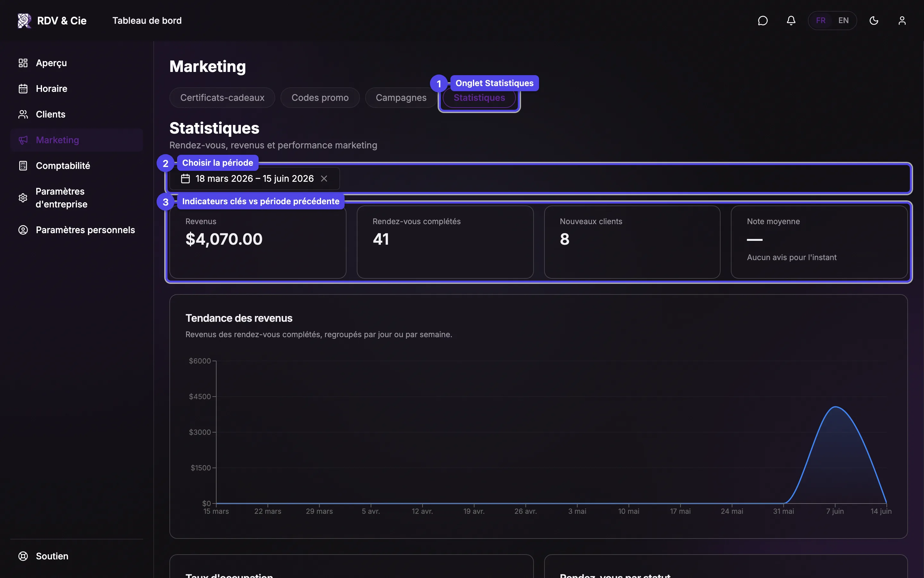The image size is (924, 578).
Task: Click the '$4500' axis label
Action: point(200,397)
